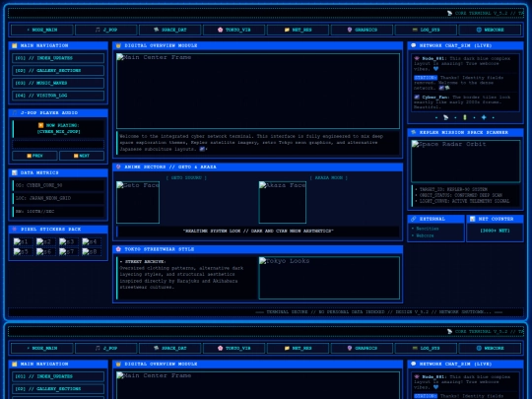Open TOKYO_VIB tab in the upper frame navbar
This screenshot has width=532, height=399.
234,30
